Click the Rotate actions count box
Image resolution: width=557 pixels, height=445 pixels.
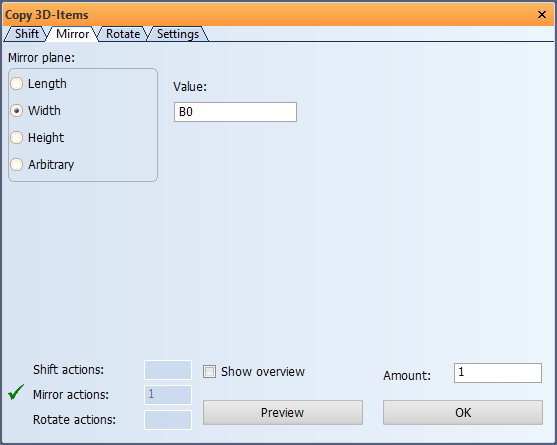pos(168,420)
